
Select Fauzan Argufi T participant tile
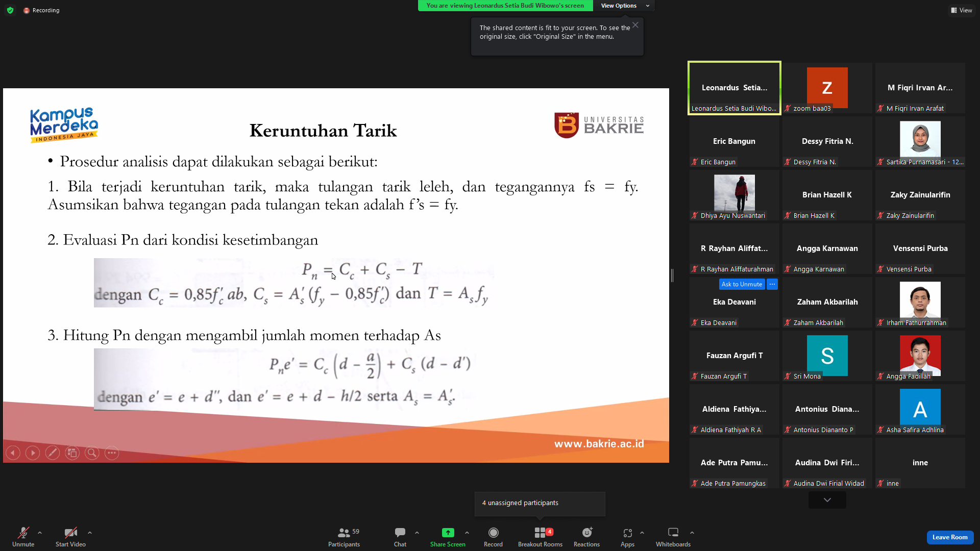point(734,356)
